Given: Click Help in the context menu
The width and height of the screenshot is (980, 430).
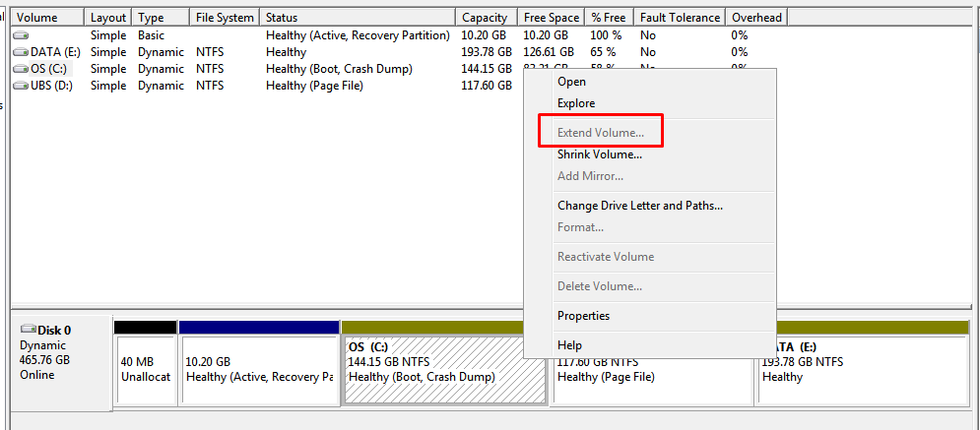Looking at the screenshot, I should tap(569, 345).
